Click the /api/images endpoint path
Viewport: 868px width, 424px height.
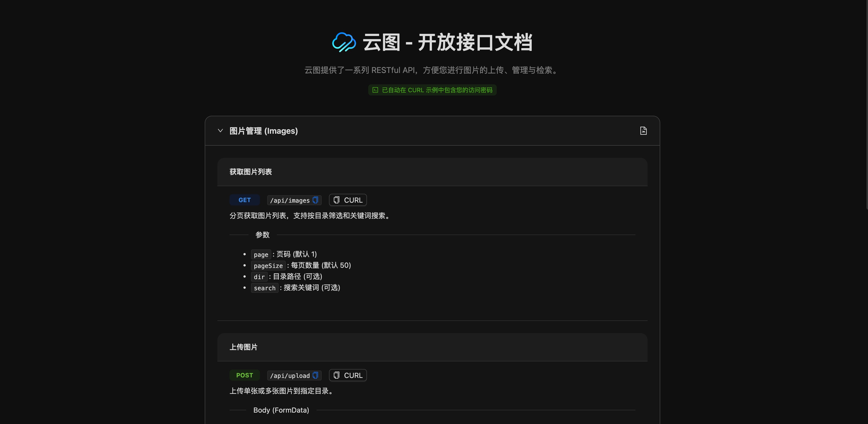290,200
